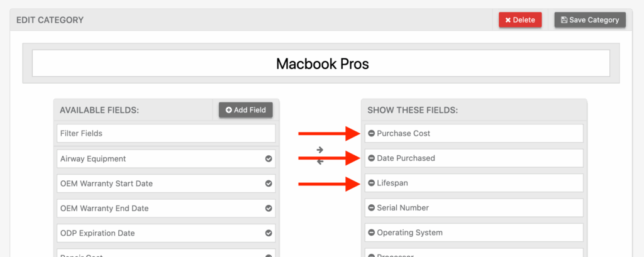Click the minus icon beside Purchase Cost
This screenshot has width=644, height=257.
(372, 134)
